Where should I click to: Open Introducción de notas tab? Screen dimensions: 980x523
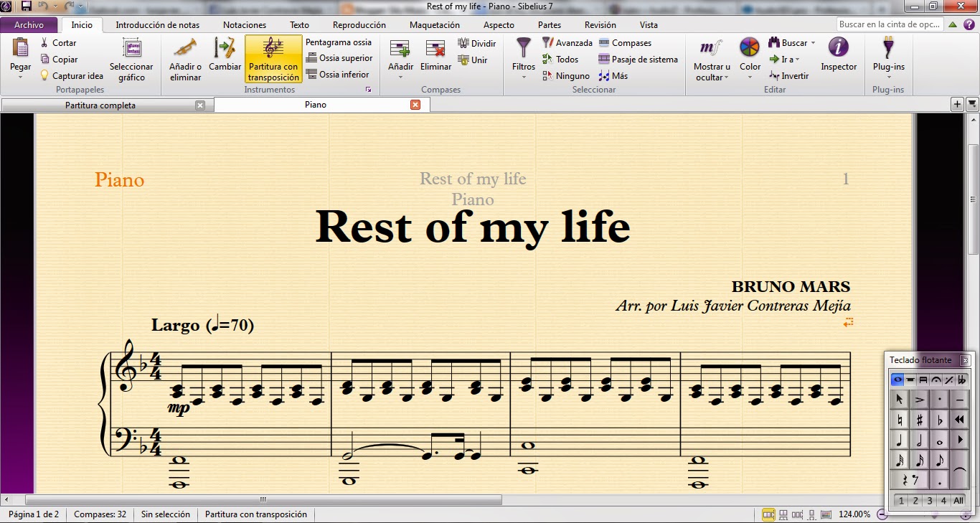tap(157, 25)
